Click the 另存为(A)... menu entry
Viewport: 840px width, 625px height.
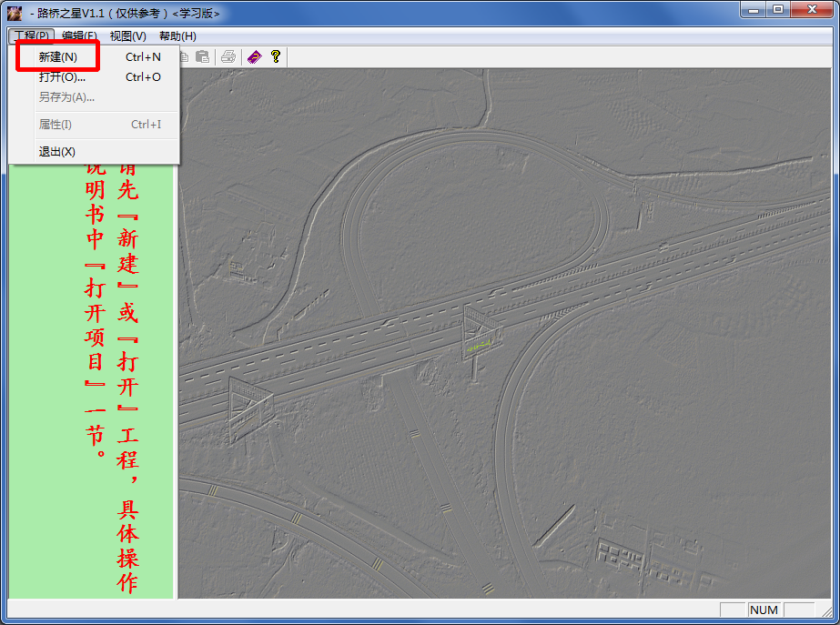(x=66, y=97)
